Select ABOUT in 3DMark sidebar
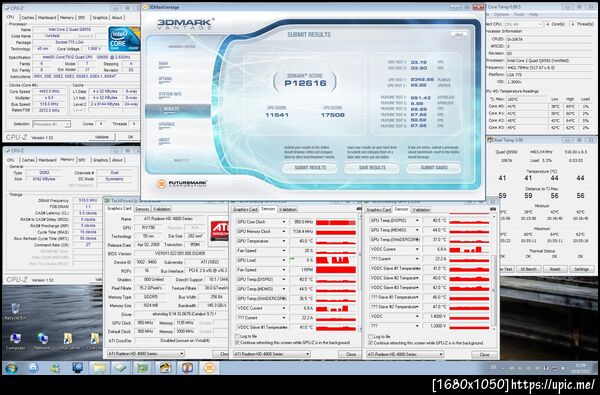This screenshot has width=600, height=395. [x=164, y=140]
